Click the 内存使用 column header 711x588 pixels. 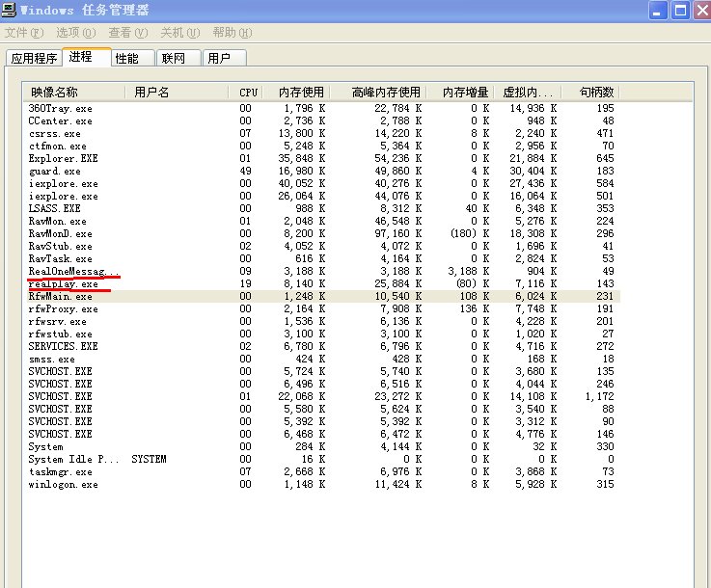pos(301,92)
